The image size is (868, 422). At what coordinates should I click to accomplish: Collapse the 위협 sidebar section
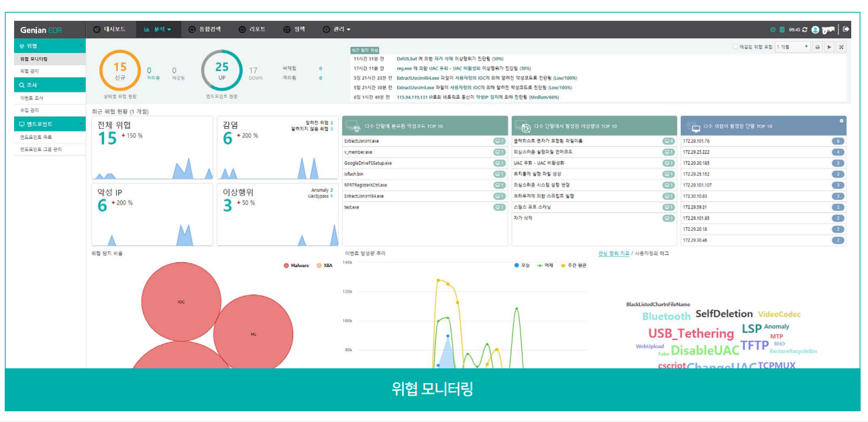50,46
